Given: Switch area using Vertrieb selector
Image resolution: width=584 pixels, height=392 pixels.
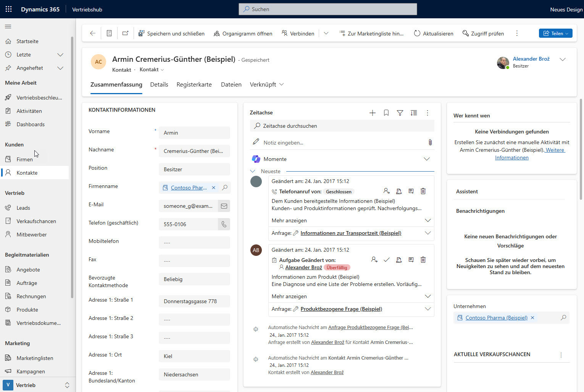Looking at the screenshot, I should [x=37, y=385].
